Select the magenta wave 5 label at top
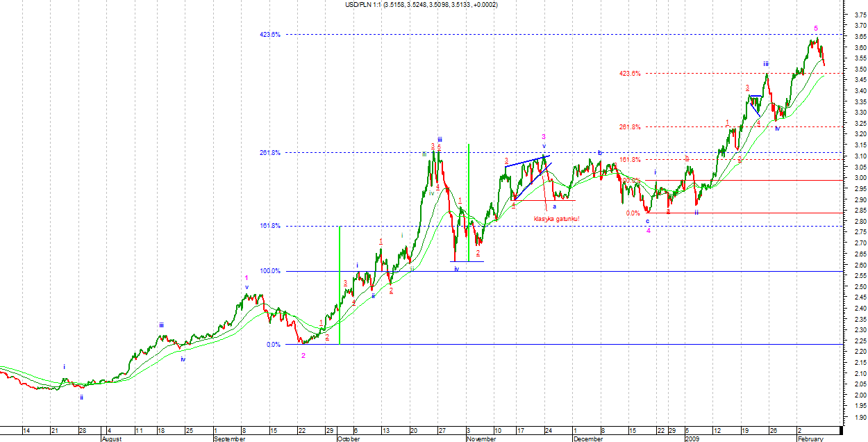 tap(816, 28)
